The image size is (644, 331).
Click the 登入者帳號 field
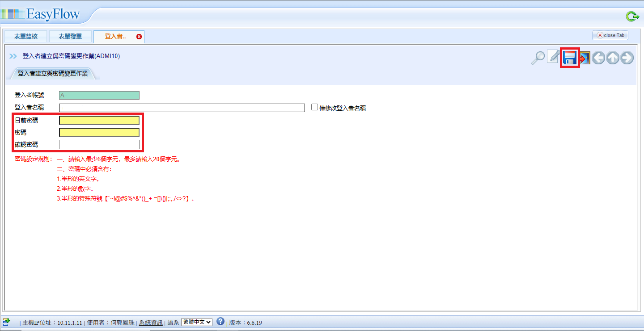99,95
